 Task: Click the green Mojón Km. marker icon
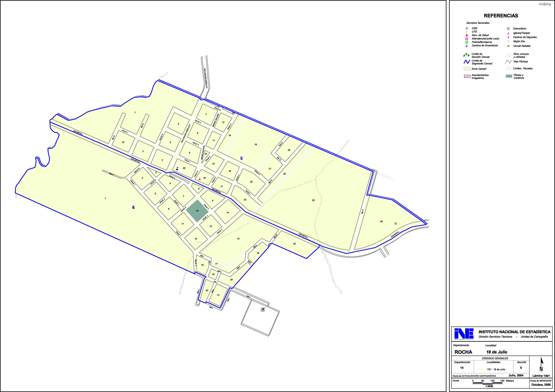(x=508, y=41)
